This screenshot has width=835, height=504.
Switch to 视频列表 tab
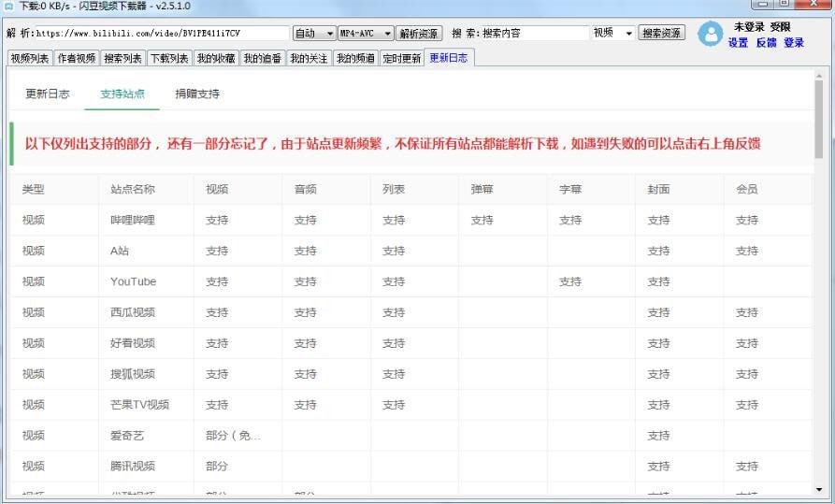click(x=30, y=58)
